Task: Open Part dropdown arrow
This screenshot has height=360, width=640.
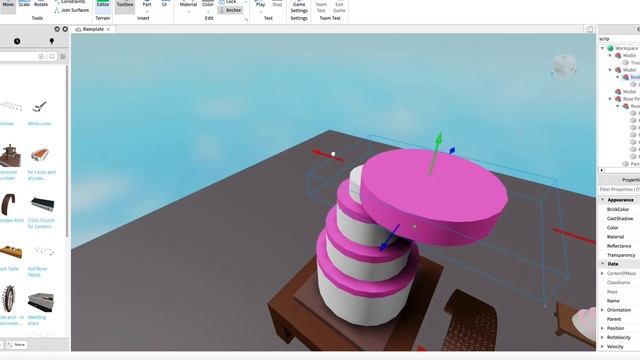Action: coord(147,11)
